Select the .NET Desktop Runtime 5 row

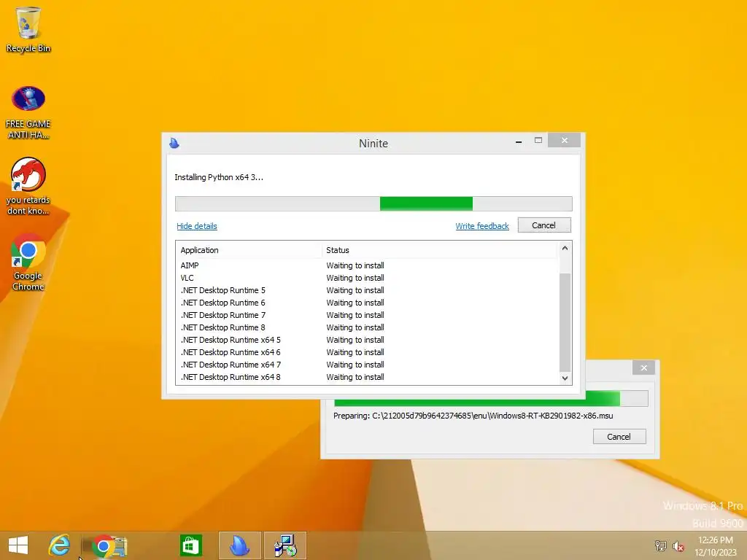(x=367, y=290)
